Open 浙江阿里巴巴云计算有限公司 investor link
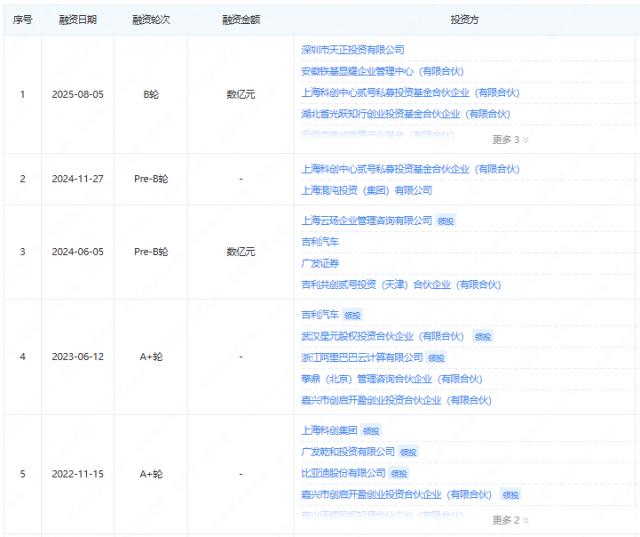The width and height of the screenshot is (640, 537). tap(362, 357)
